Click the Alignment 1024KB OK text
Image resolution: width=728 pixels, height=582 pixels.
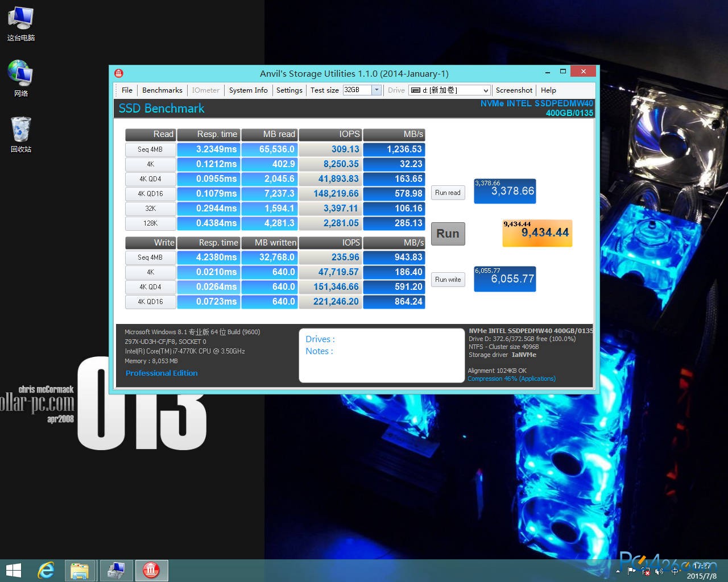(x=497, y=371)
